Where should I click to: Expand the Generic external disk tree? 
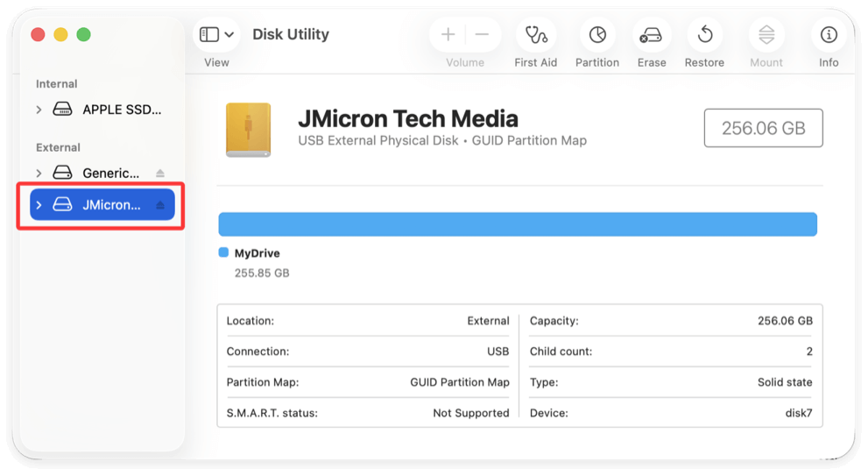coord(39,174)
